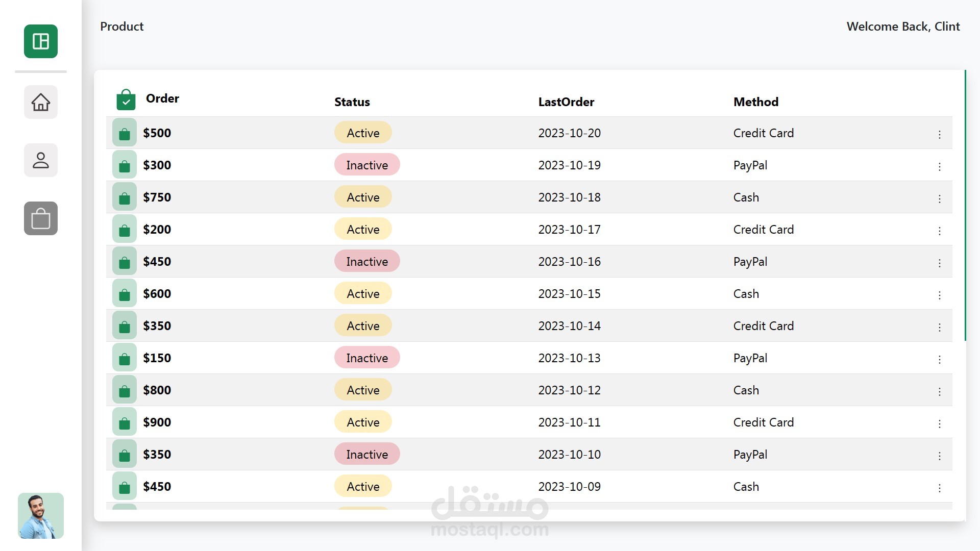Sort by the LastOrder column header
Viewport: 980px width, 551px height.
pyautogui.click(x=566, y=102)
